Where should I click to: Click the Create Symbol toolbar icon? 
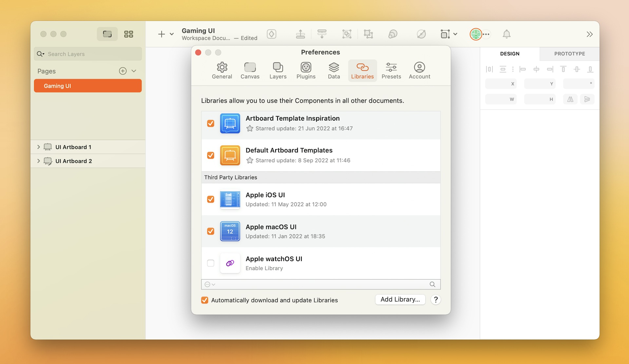tap(272, 34)
